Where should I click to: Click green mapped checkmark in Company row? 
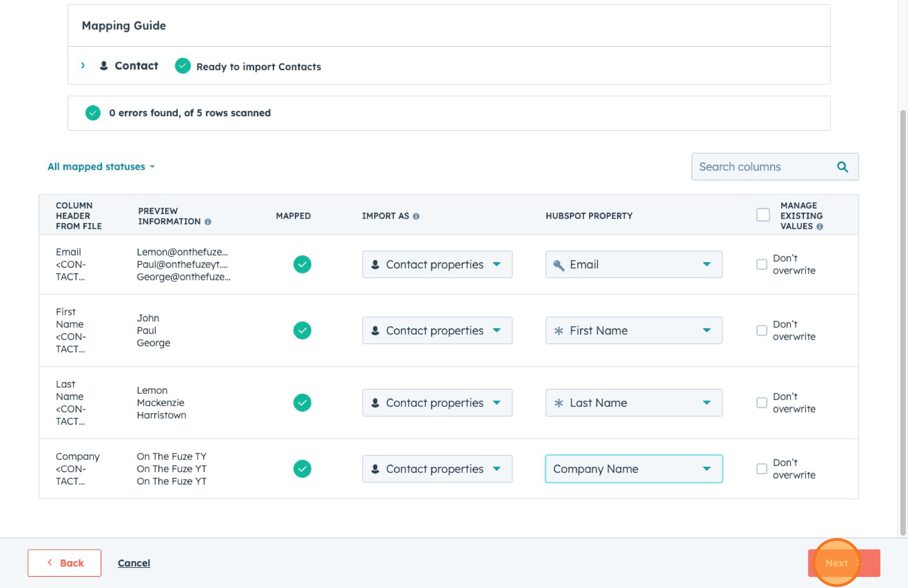click(x=302, y=469)
